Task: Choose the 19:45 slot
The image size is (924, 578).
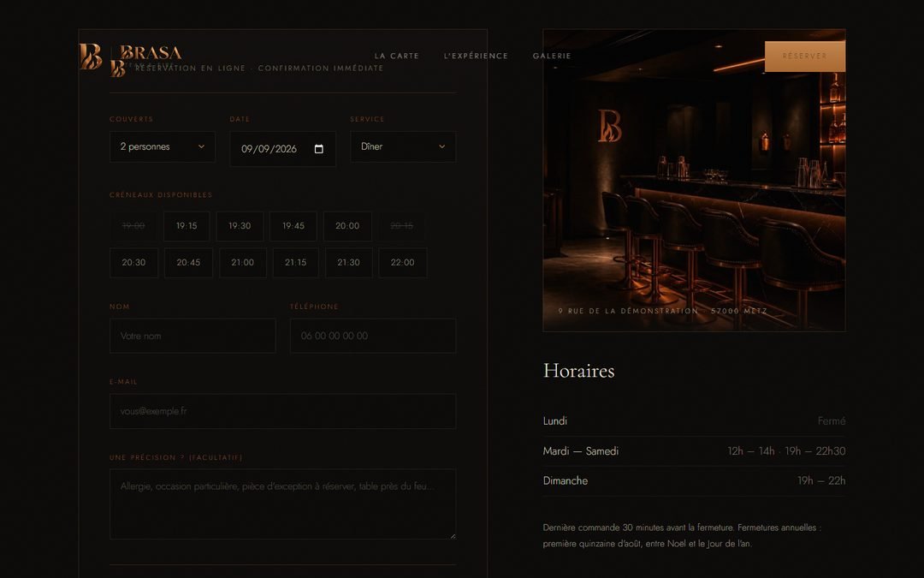Action: (x=293, y=226)
